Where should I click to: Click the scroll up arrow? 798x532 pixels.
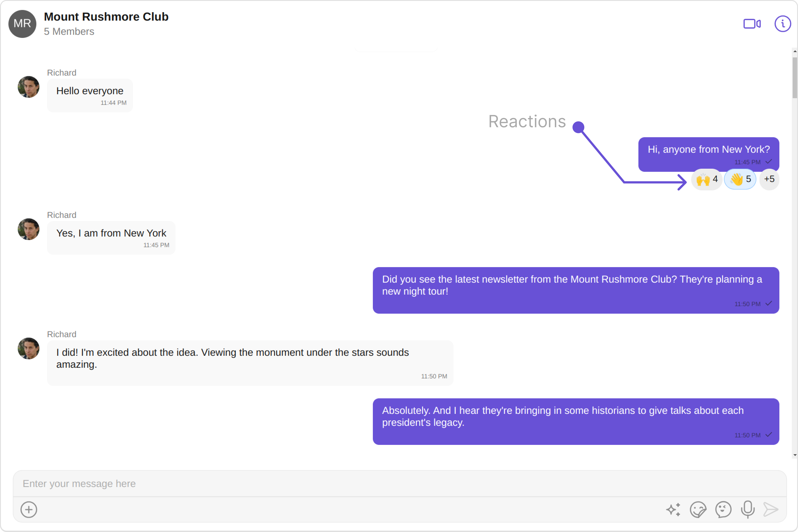pos(795,52)
